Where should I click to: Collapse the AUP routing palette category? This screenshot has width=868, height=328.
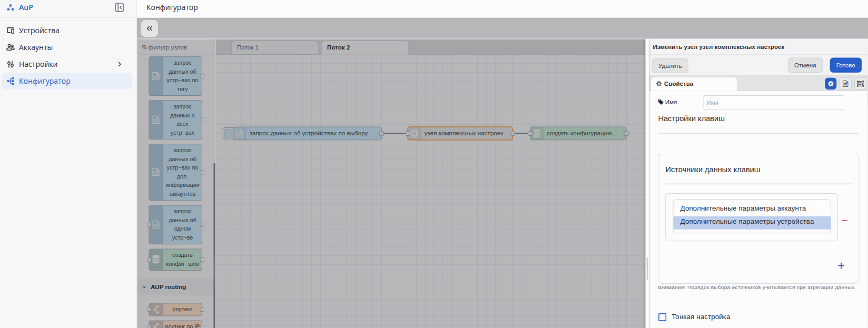tap(175, 287)
